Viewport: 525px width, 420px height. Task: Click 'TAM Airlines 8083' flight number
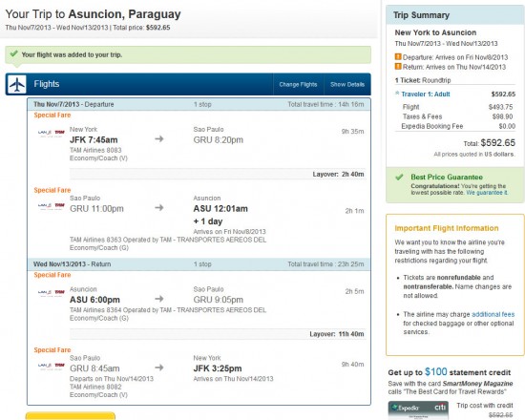click(95, 150)
